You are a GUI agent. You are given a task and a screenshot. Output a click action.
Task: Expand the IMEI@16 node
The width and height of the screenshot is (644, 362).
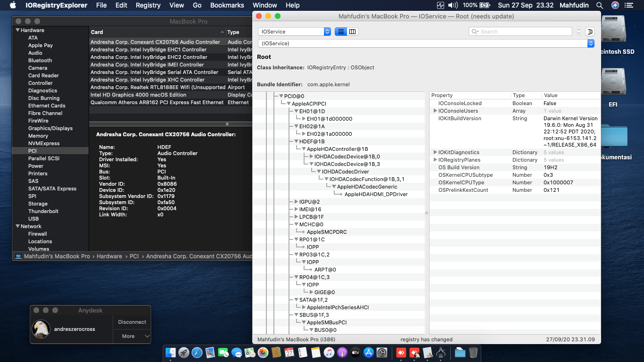click(x=296, y=209)
